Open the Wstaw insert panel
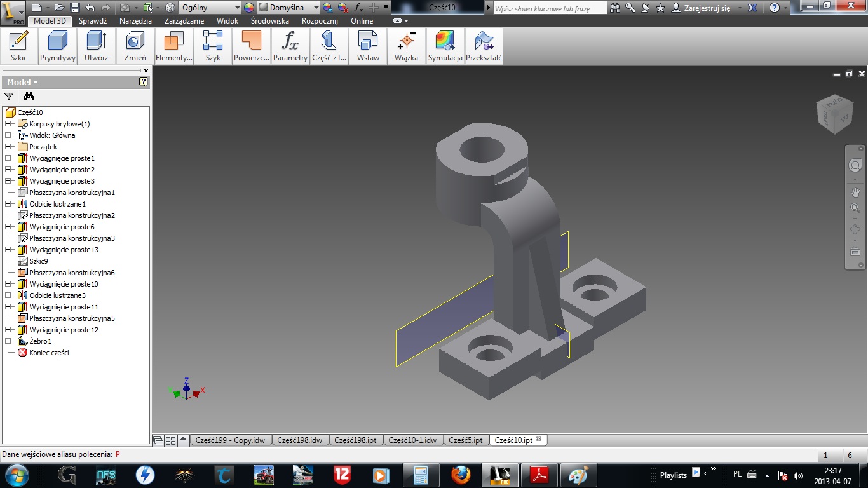Image resolution: width=868 pixels, height=488 pixels. [368, 46]
